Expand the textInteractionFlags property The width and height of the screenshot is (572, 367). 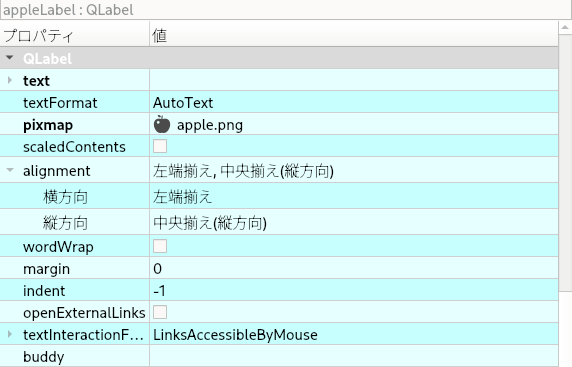(x=10, y=334)
